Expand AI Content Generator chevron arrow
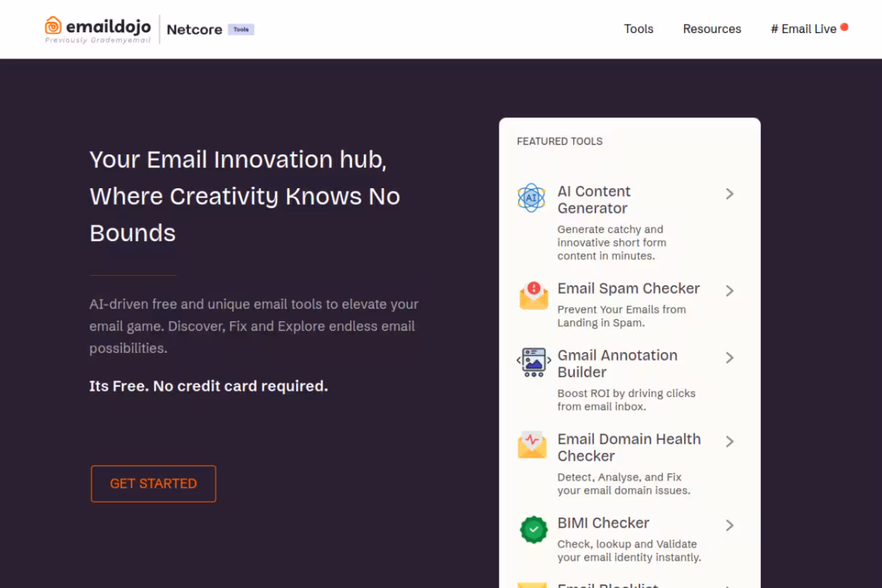This screenshot has height=588, width=882. (x=729, y=194)
